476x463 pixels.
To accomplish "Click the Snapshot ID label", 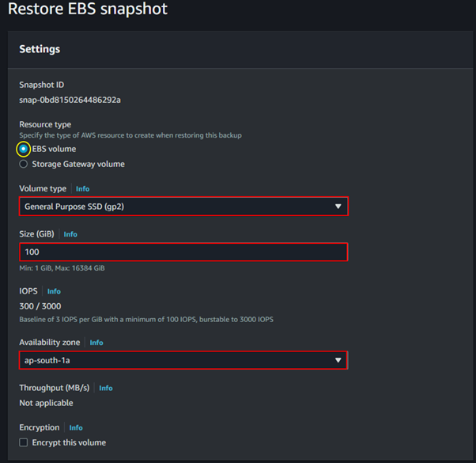I will [42, 85].
